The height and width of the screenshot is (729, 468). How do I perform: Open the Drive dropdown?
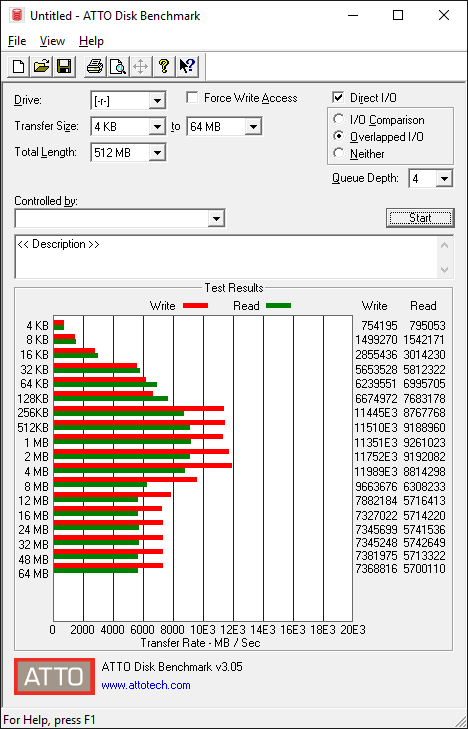pyautogui.click(x=158, y=100)
